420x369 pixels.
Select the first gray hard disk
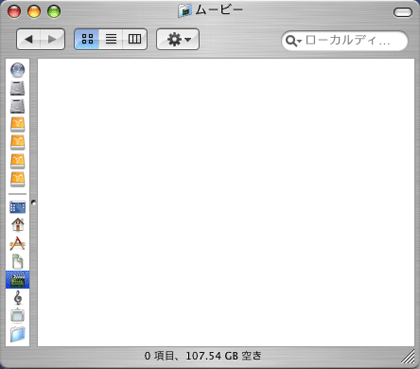click(18, 88)
